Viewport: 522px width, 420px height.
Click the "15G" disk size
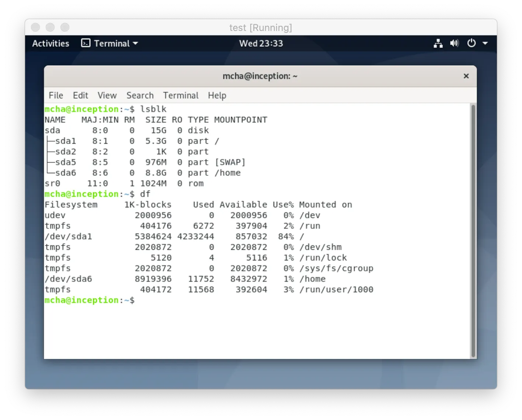159,130
